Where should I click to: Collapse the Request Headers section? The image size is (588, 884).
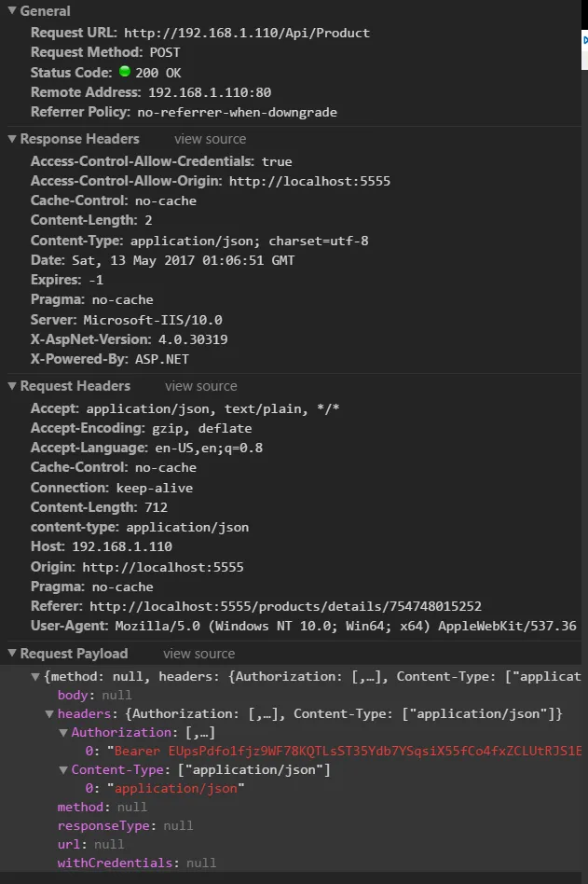[x=12, y=386]
